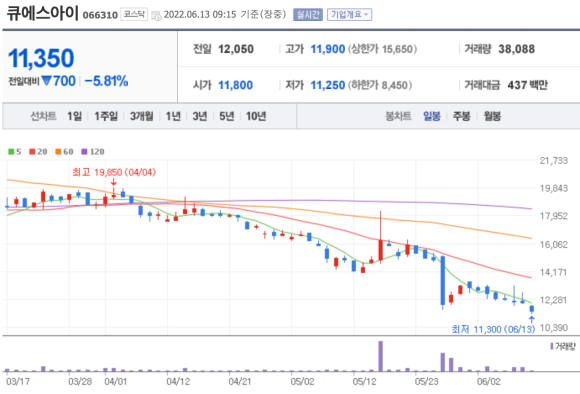Click the purple 120-day moving average swatch
580x394 pixels.
[84, 152]
